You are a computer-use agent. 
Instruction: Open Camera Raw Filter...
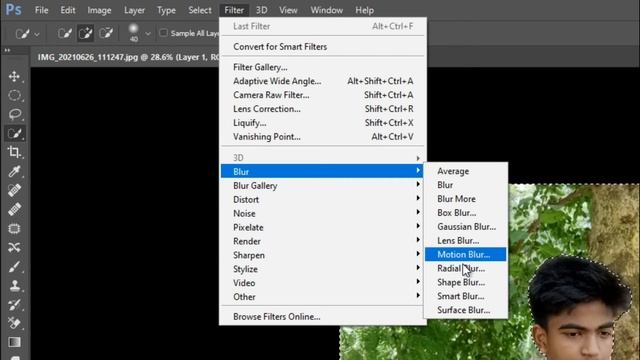tap(322, 95)
